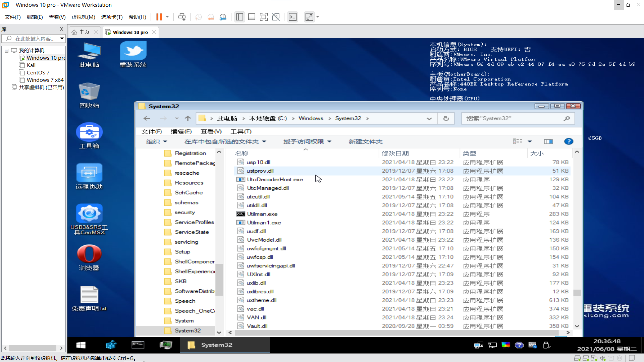Open the snapshot manager
Screen dimensions: 644x362
click(223, 17)
